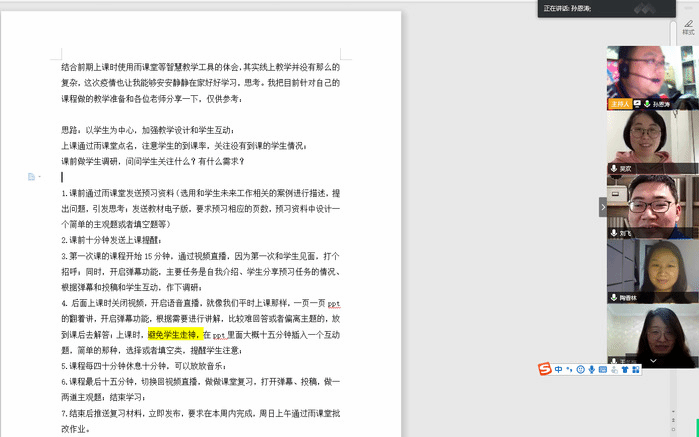699x437 pixels.
Task: Toggle Chinese/English mode on the IME bar
Action: coord(558,370)
